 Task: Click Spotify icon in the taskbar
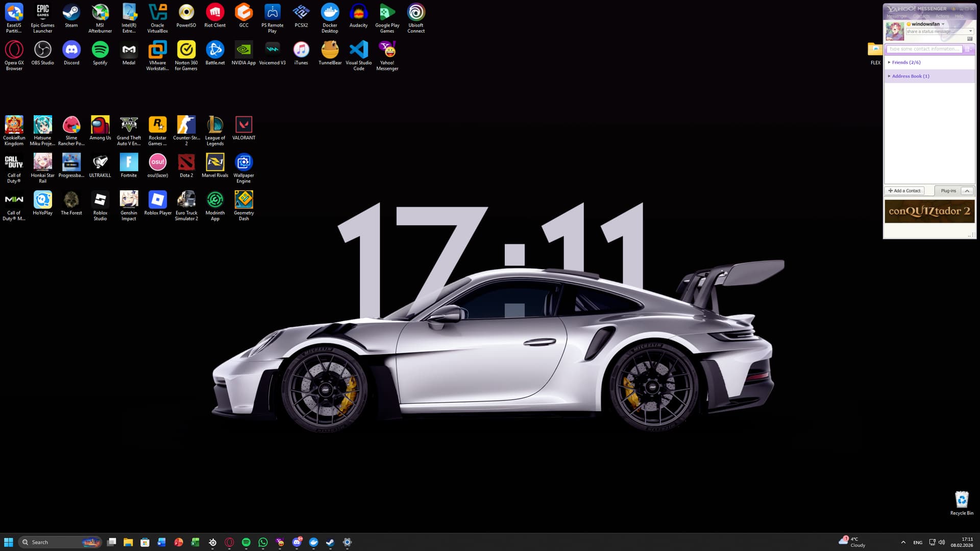pyautogui.click(x=246, y=542)
